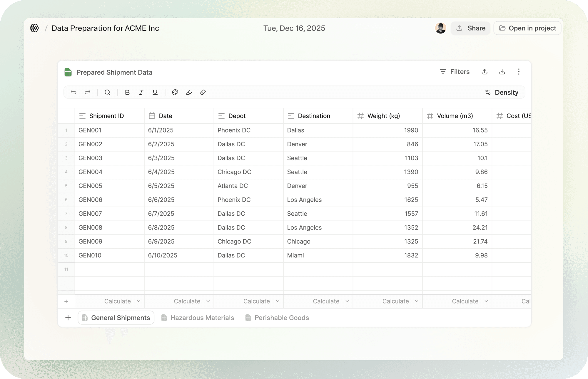Expand Calculate dropdown under Weight column
Viewport: 588px width, 379px height.
click(400, 301)
